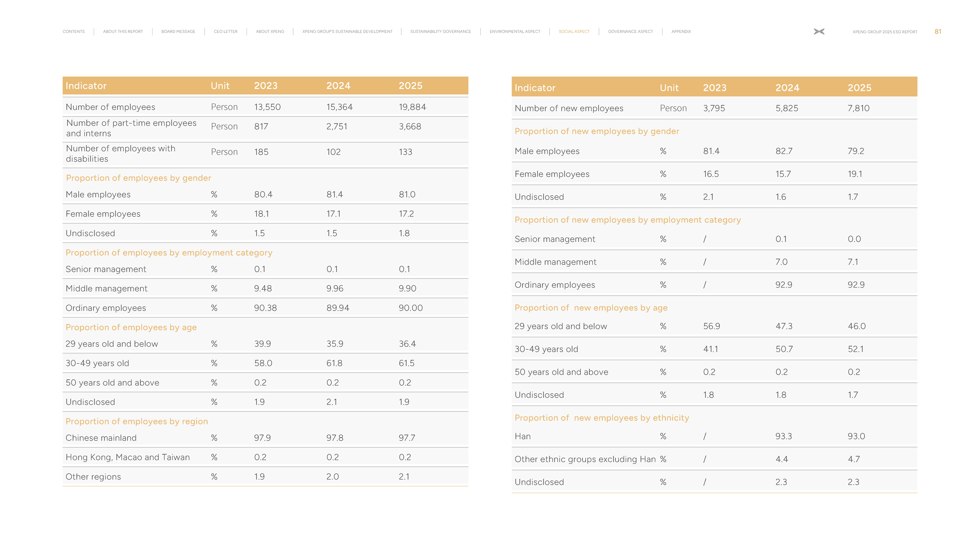
Task: Open the Contents navigation link
Action: [x=73, y=32]
